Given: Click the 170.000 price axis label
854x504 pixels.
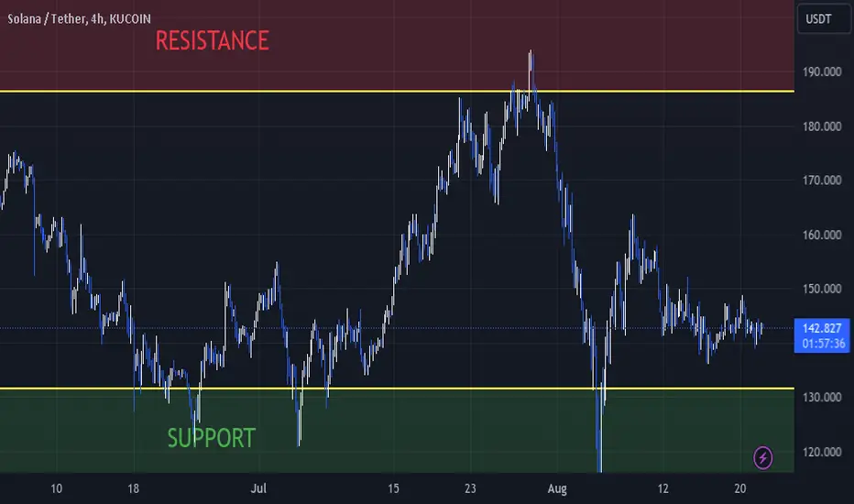Looking at the screenshot, I should tap(822, 181).
